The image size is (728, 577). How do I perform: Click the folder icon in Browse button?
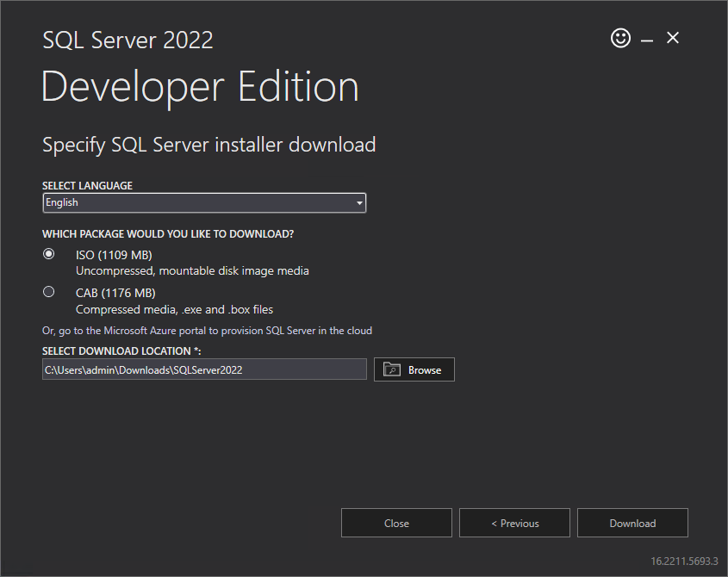pos(392,369)
